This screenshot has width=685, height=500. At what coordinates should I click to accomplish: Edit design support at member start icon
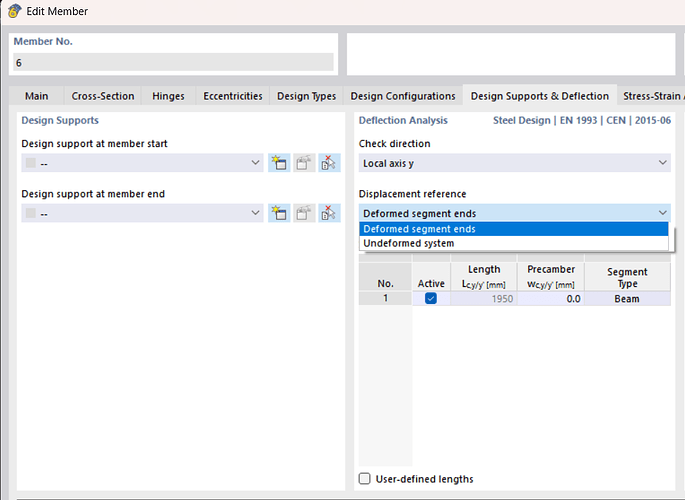pyautogui.click(x=305, y=163)
